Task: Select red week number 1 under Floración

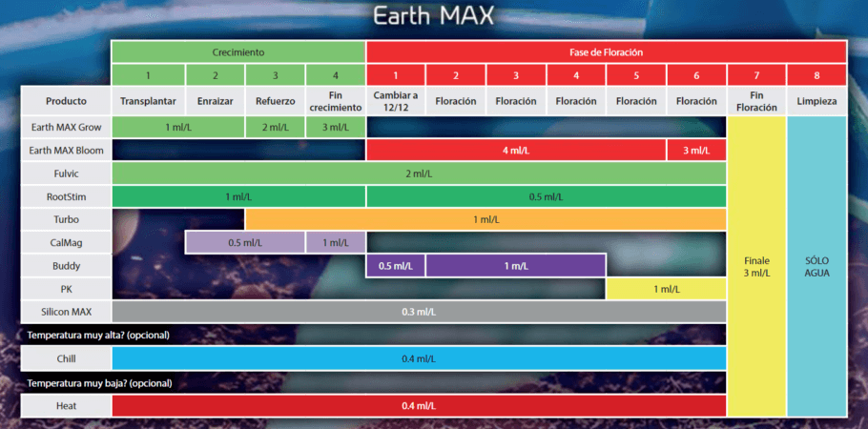Action: [x=396, y=75]
